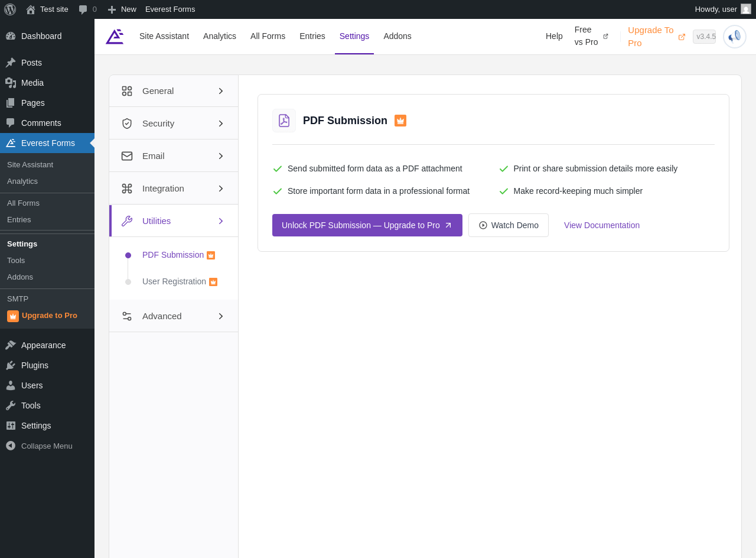
Task: Open the Integration settings section
Action: [x=174, y=189]
